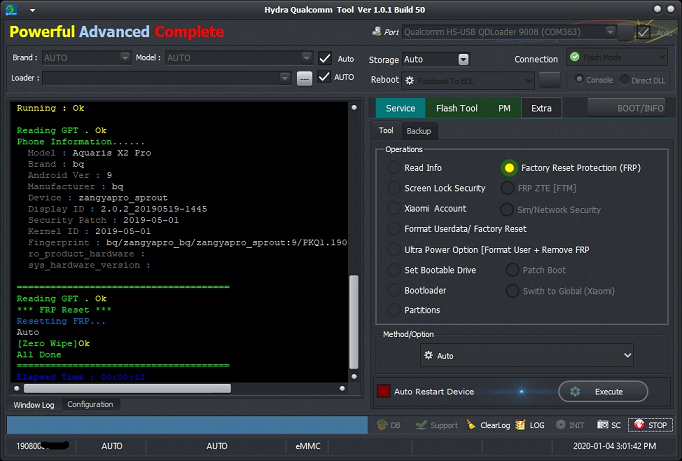
Task: Open the LOG file icon
Action: pyautogui.click(x=520, y=425)
